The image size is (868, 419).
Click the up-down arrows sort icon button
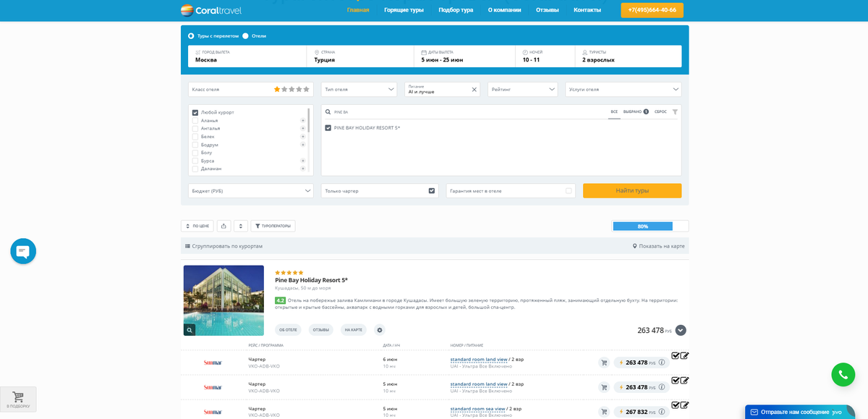241,226
